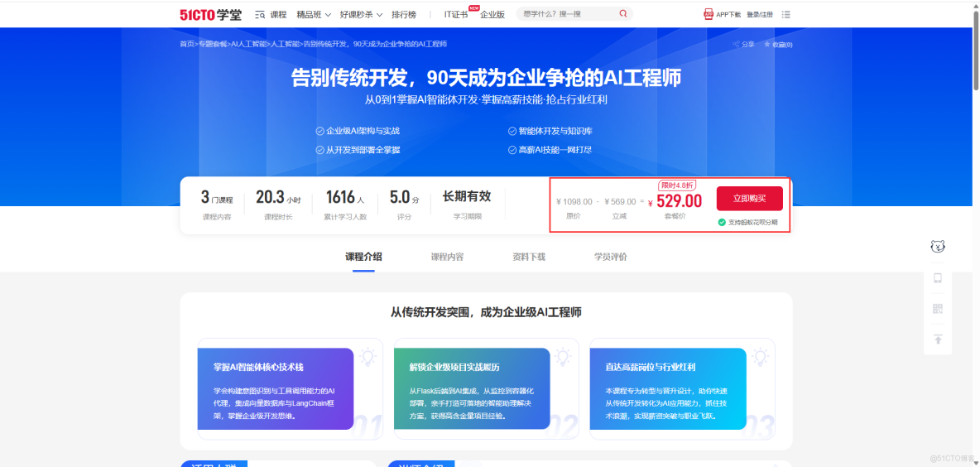Click the 从传统开发突围，成为企业级AI工程师 heading

pyautogui.click(x=486, y=312)
